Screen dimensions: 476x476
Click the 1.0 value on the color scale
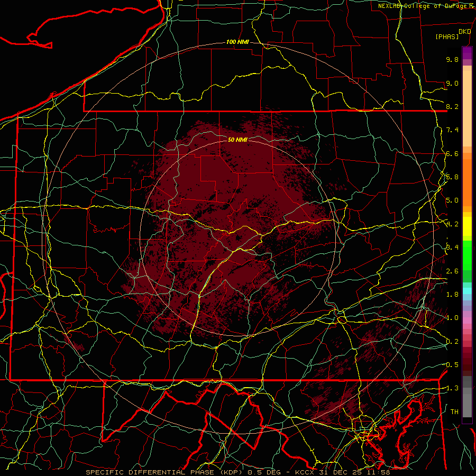pos(452,318)
